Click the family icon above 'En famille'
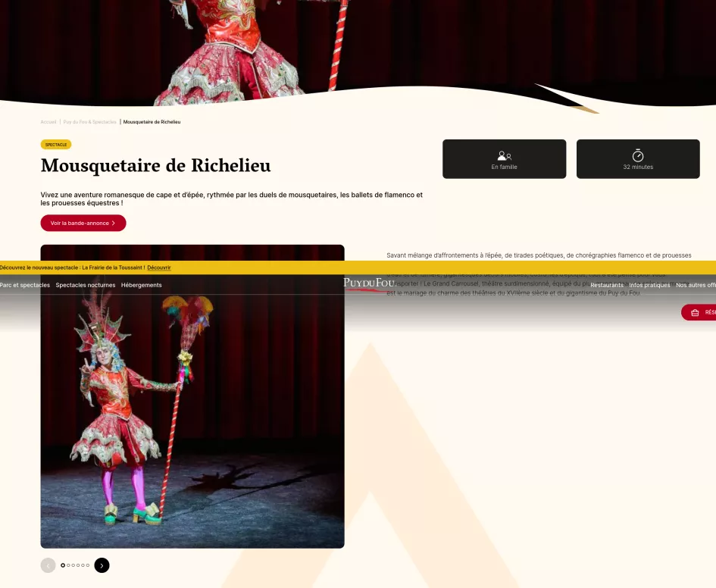 click(504, 155)
